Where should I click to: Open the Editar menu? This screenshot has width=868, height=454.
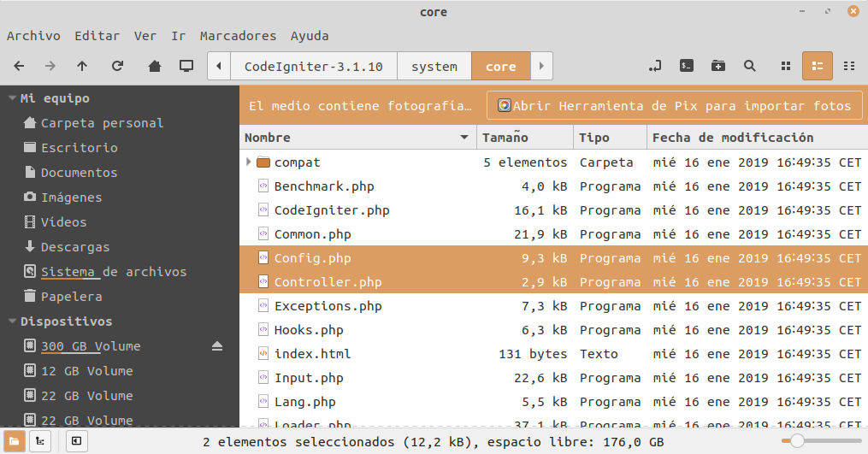point(97,36)
